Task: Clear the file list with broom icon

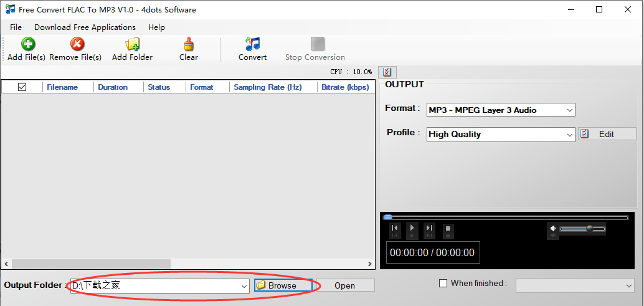Action: pyautogui.click(x=189, y=44)
